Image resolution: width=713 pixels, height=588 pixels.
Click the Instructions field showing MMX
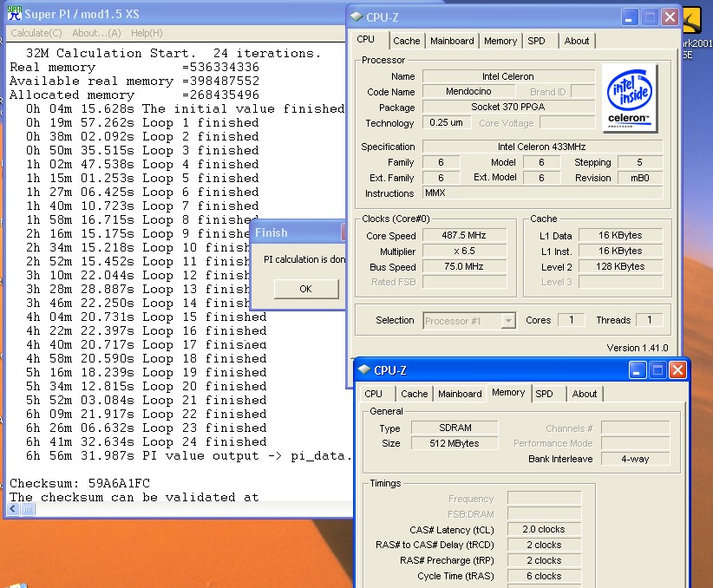click(x=542, y=193)
